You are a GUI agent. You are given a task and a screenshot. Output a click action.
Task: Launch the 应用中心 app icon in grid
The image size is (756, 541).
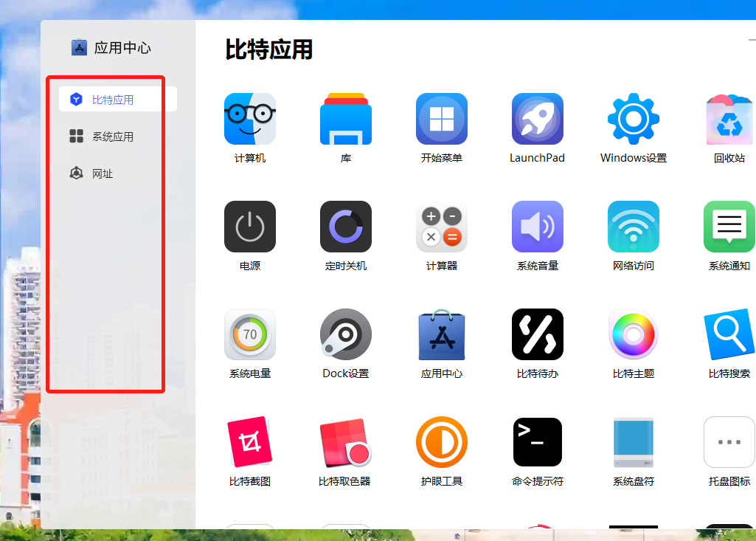(442, 334)
